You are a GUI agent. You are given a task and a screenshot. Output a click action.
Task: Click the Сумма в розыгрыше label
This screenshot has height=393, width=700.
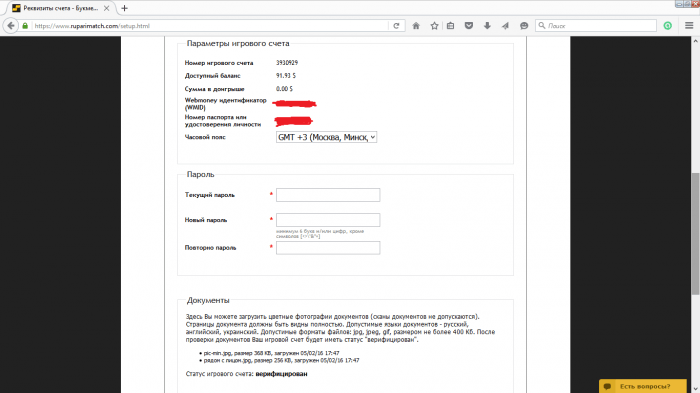[215, 89]
